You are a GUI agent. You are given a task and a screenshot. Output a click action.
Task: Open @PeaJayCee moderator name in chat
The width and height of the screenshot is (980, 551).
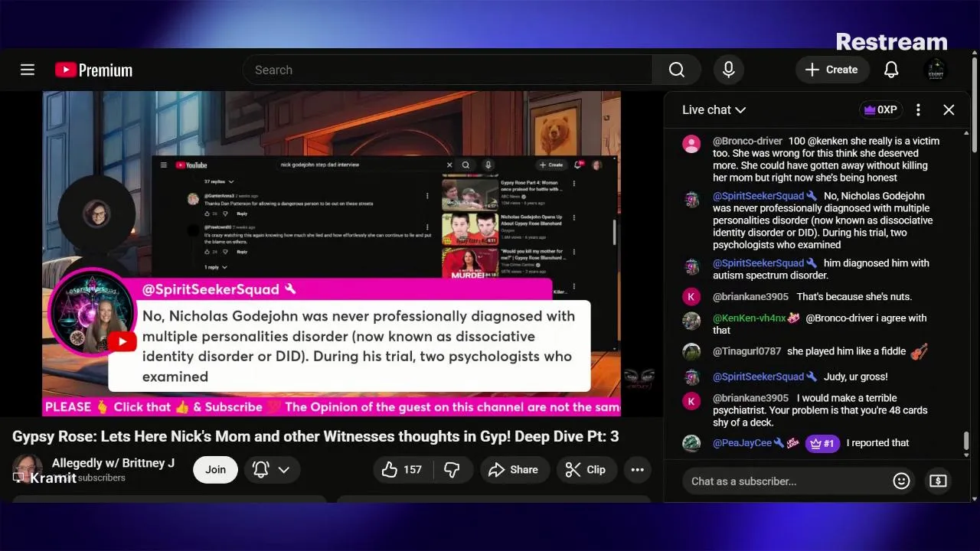742,443
